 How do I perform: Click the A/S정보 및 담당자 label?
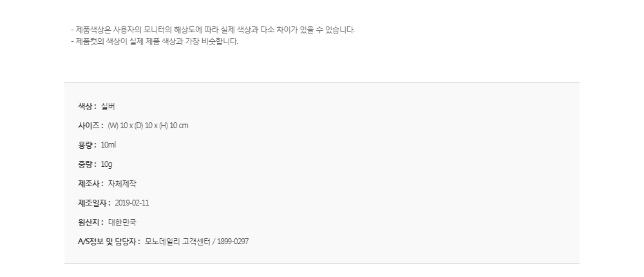click(109, 242)
